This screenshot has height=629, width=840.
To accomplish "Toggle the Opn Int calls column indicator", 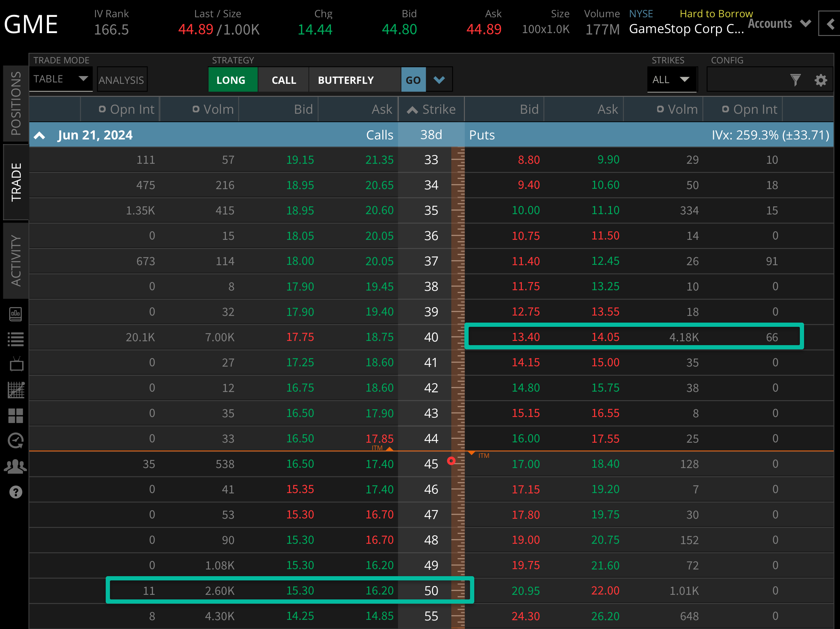I will (x=102, y=109).
